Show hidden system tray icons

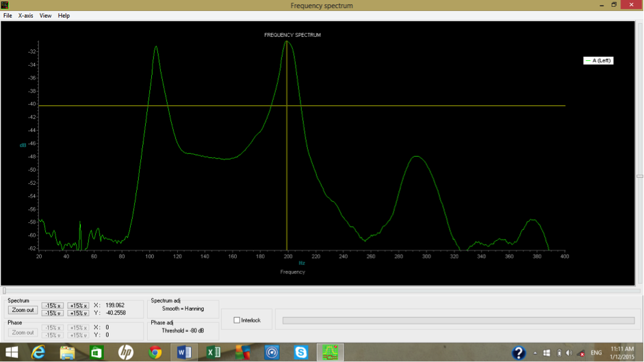pos(534,353)
